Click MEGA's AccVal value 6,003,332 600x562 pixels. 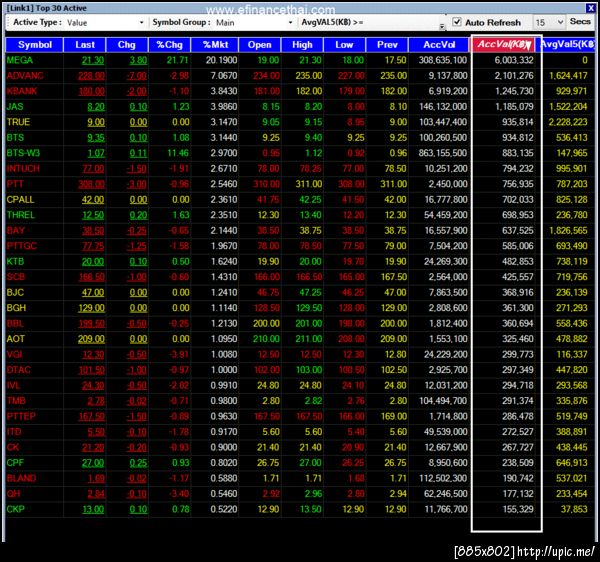tap(514, 60)
